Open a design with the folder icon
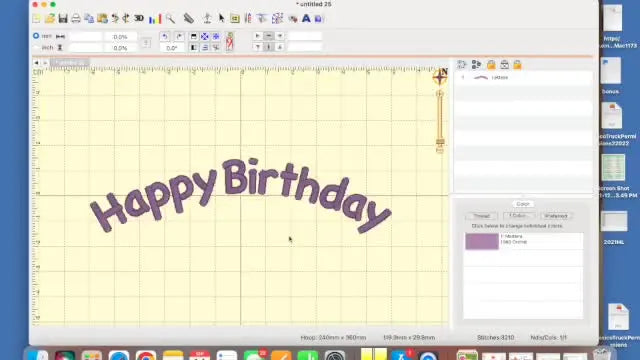Screen dimensions: 640x360 [50, 18]
